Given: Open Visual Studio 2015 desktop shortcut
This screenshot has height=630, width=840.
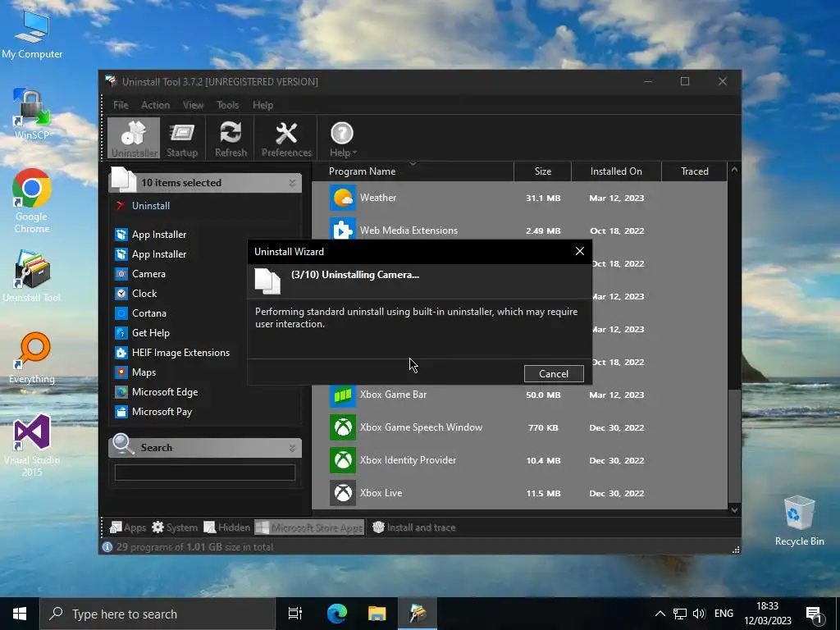Looking at the screenshot, I should coord(32,445).
